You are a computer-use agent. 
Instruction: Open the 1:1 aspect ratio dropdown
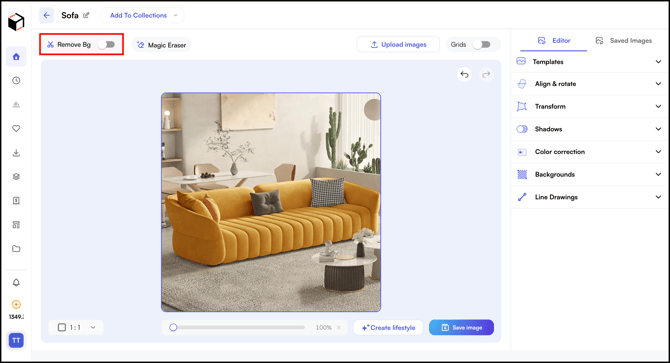[76, 328]
